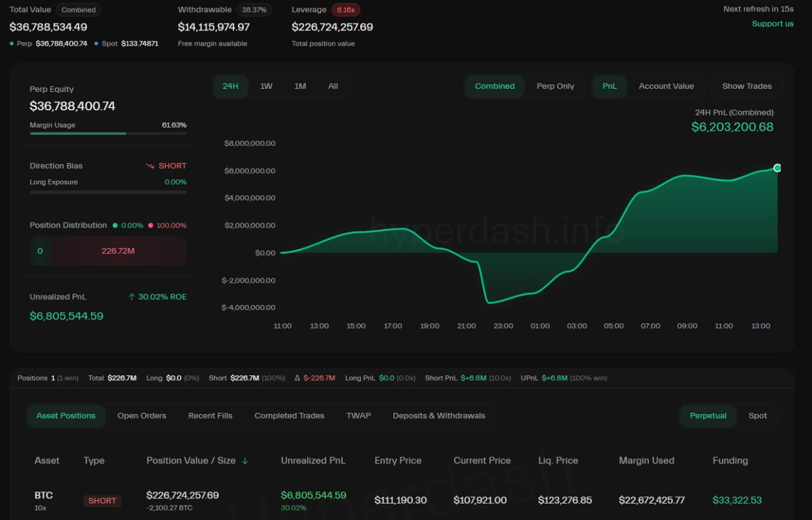Screen dimensions: 812x520
Task: Open the Support us link
Action: [772, 24]
